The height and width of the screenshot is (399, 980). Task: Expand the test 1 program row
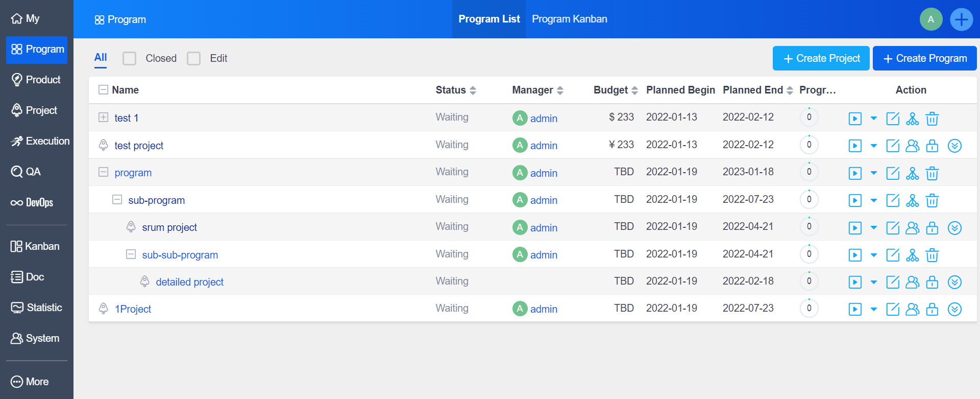(103, 118)
